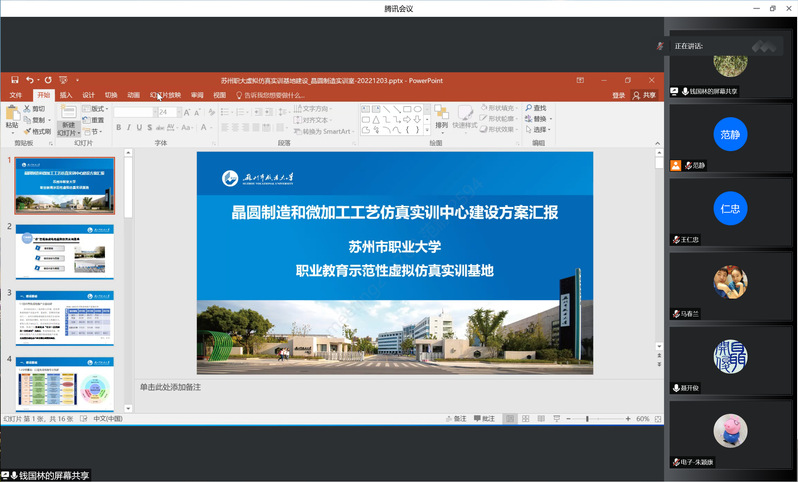Click the zoom slider handle

587,419
